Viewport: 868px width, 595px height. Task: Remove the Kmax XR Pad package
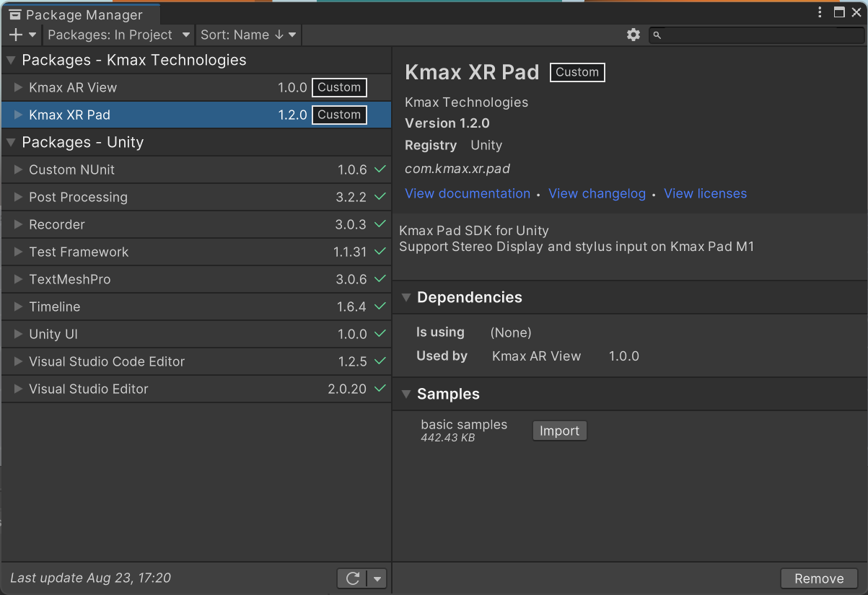coord(819,578)
